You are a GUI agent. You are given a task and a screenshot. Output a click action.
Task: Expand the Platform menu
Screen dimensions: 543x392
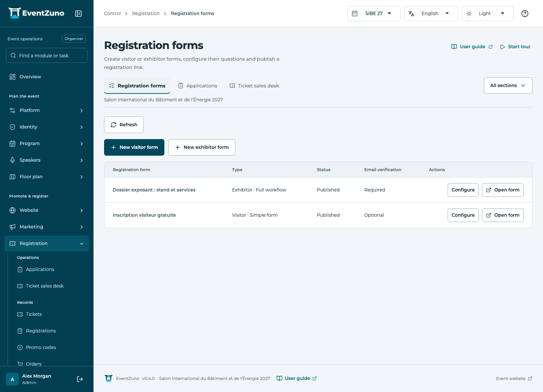[47, 110]
